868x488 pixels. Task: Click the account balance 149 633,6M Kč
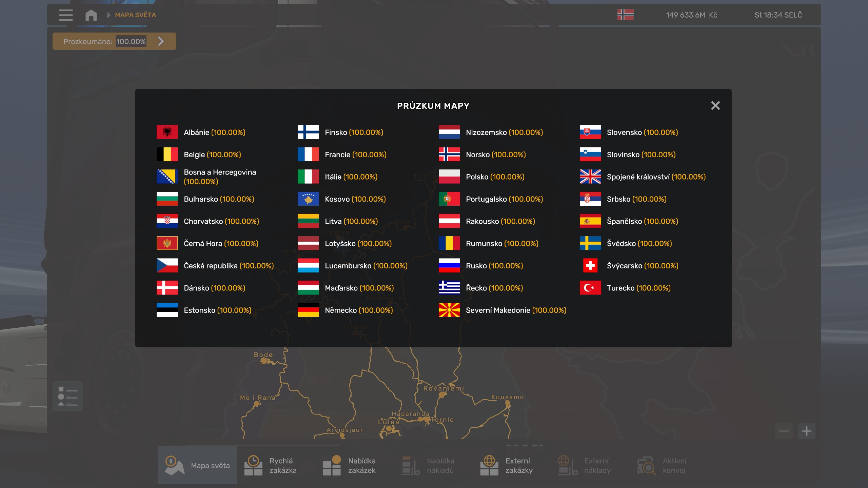click(691, 15)
